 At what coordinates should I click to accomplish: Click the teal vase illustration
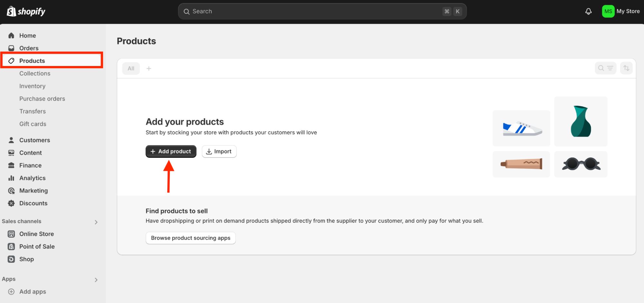[x=581, y=121]
